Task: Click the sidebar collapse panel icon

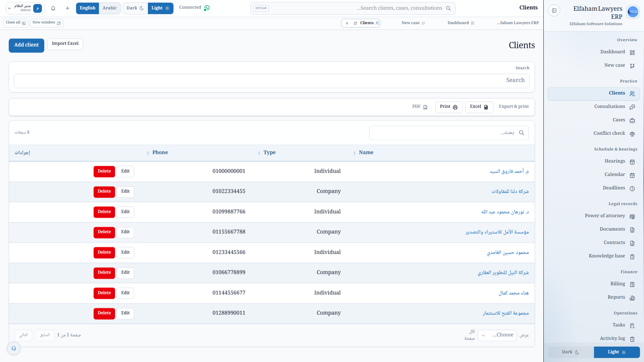Action: tap(554, 11)
